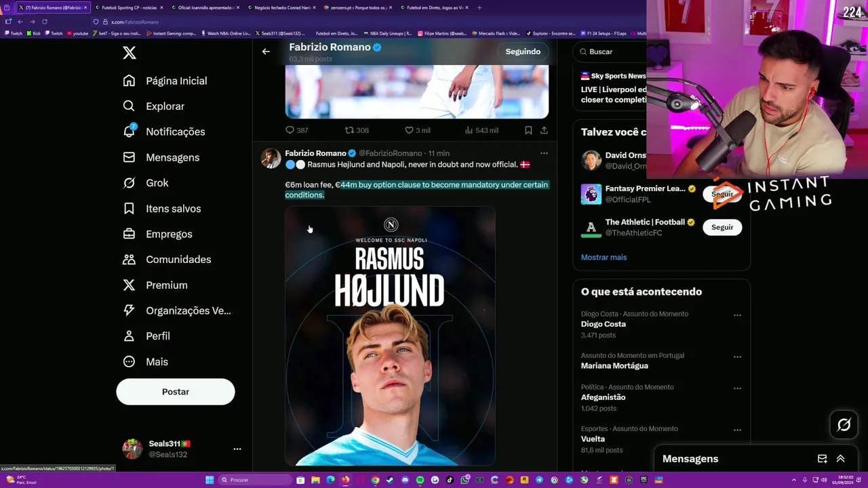Open a new browser tab
The height and width of the screenshot is (488, 868).
tap(479, 7)
